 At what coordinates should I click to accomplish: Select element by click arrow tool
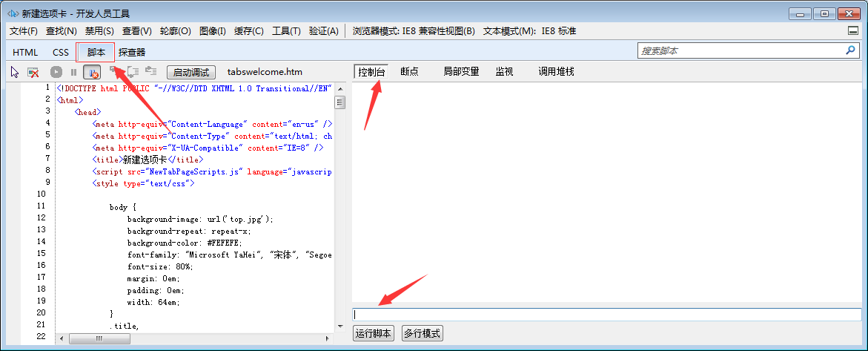[15, 72]
